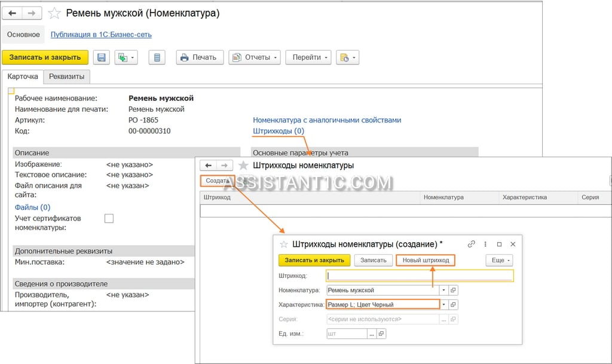
Task: Go back in the Ремень мужской window
Action: [x=12, y=13]
